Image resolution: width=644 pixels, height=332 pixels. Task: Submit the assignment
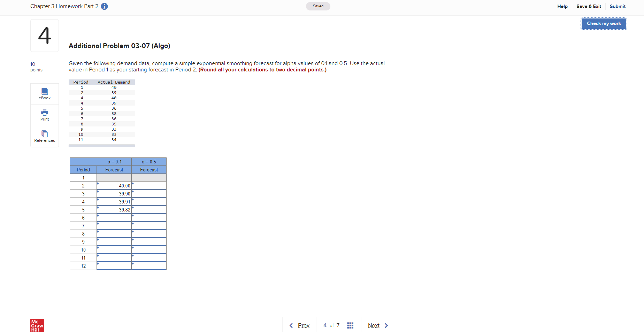[618, 6]
